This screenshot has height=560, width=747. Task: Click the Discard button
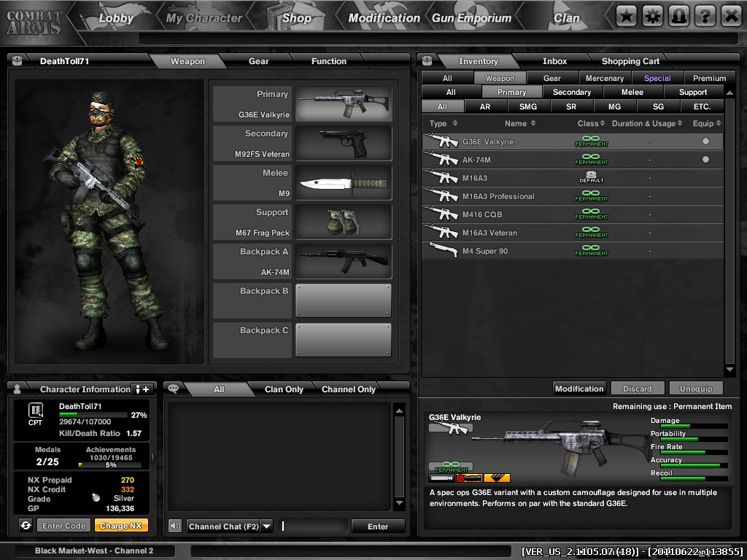point(638,389)
